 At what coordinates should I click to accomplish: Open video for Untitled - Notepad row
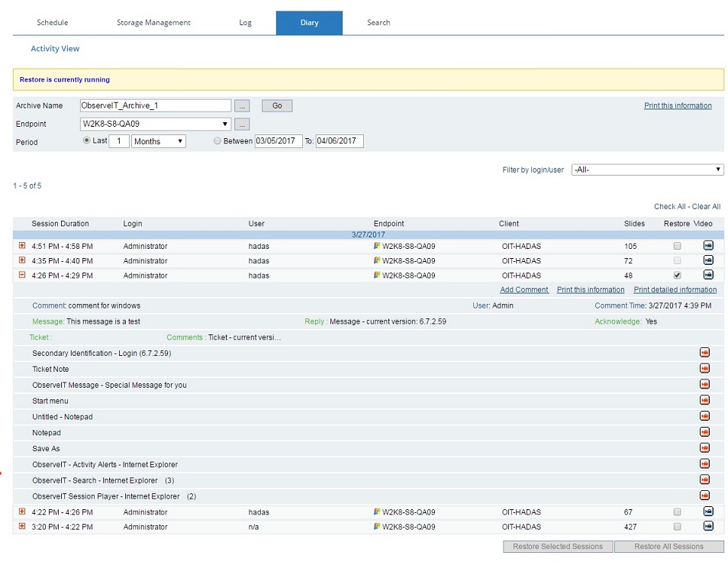pos(704,416)
